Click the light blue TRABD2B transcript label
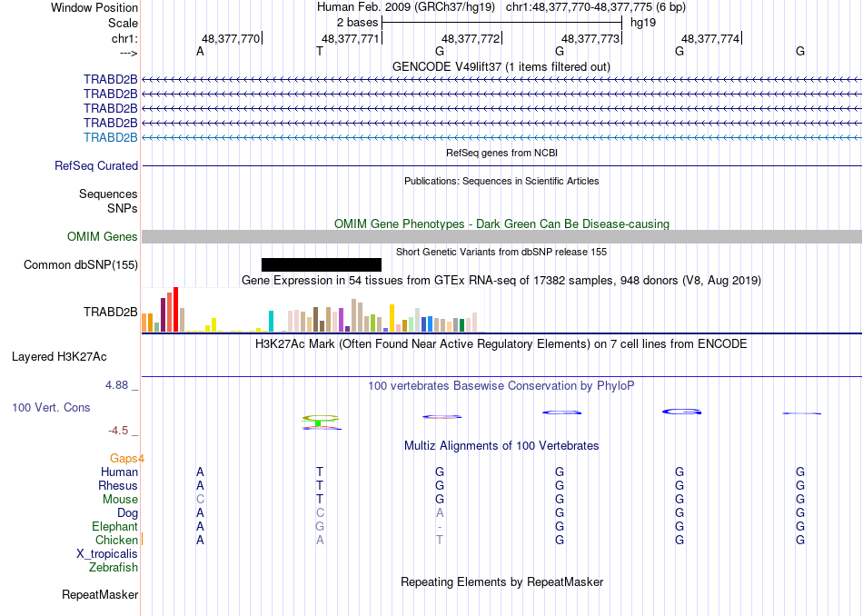 pos(110,137)
